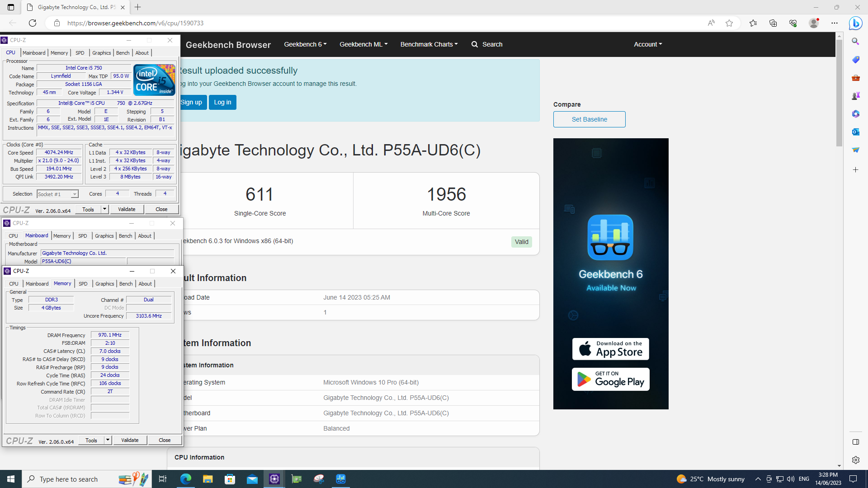Open File Explorer from the taskbar

(208, 479)
